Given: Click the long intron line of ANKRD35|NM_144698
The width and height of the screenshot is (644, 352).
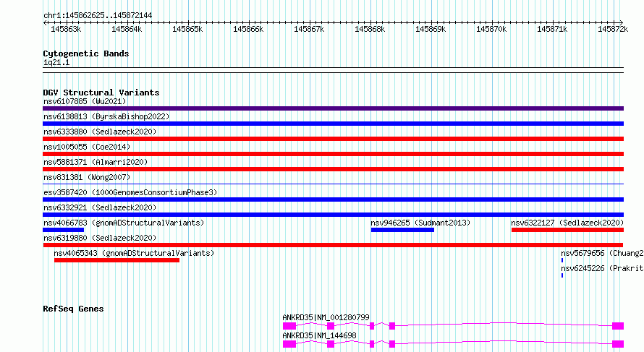Looking at the screenshot, I should [x=504, y=341].
